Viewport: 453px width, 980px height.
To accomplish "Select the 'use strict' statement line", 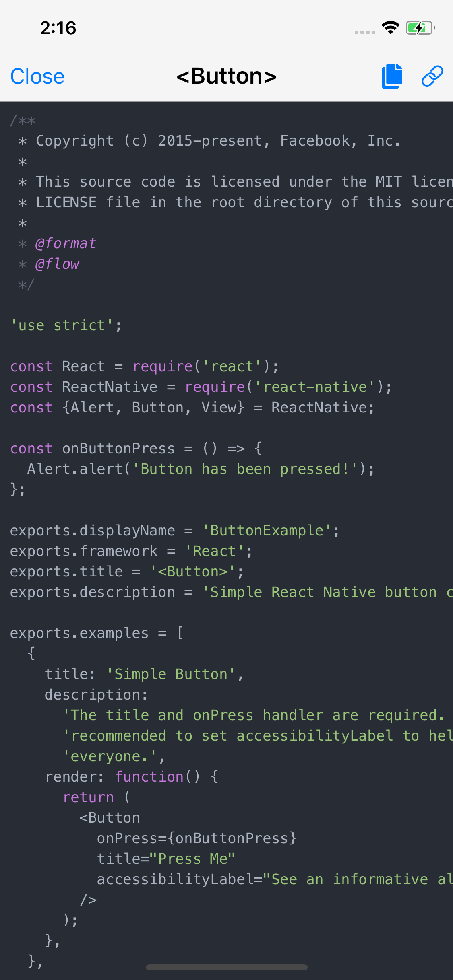I will click(66, 325).
